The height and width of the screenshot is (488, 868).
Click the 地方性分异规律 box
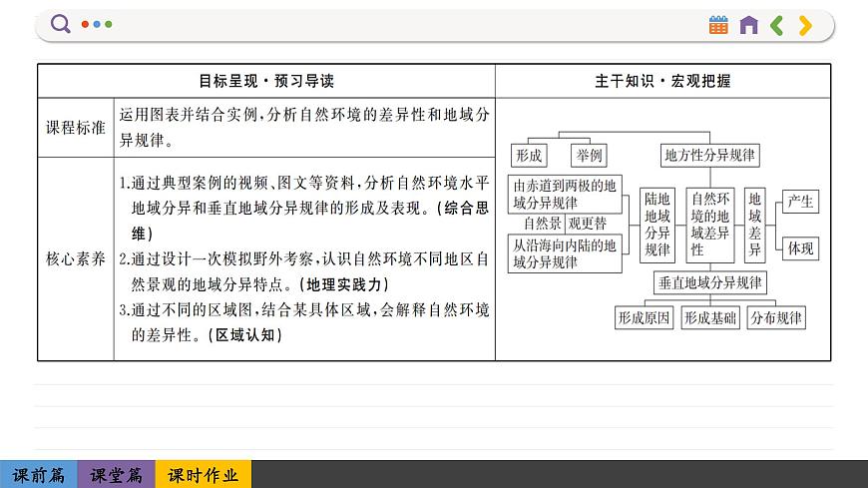coord(709,155)
